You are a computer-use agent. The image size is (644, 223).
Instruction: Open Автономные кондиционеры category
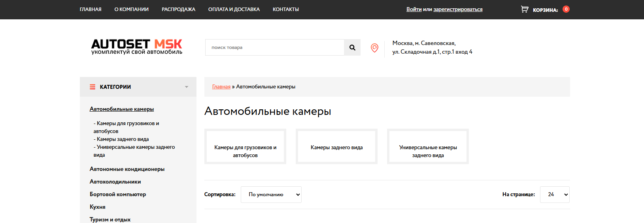[127, 169]
